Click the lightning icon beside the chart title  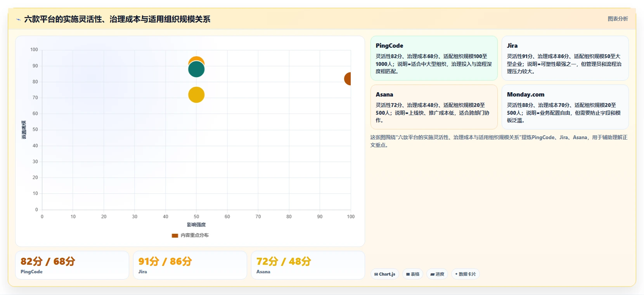click(x=18, y=19)
